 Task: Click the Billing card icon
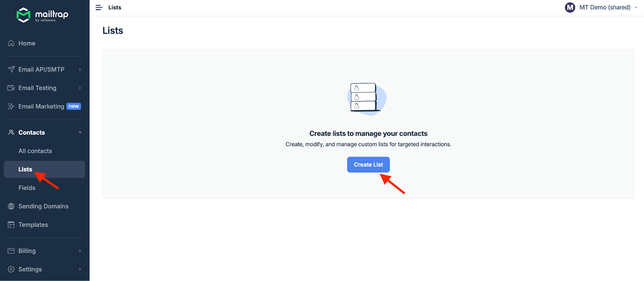pyautogui.click(x=11, y=251)
